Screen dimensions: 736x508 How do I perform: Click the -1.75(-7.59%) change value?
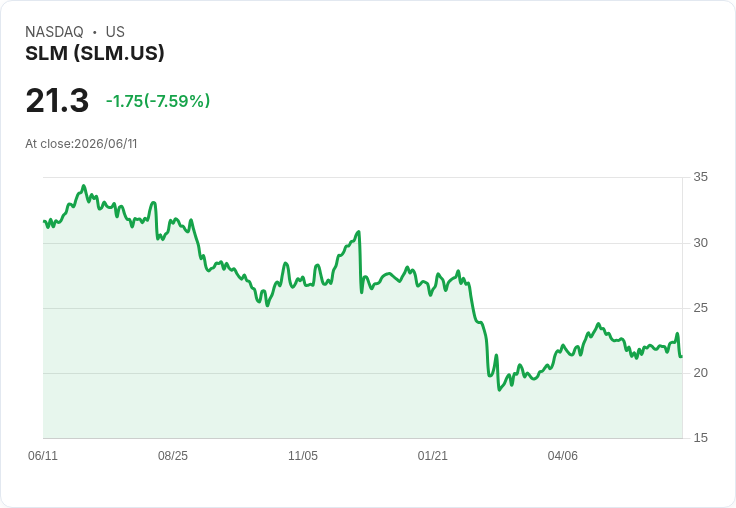(158, 101)
